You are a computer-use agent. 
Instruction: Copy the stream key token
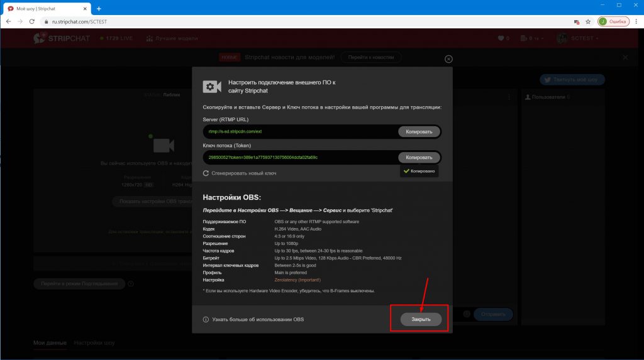[x=419, y=157]
